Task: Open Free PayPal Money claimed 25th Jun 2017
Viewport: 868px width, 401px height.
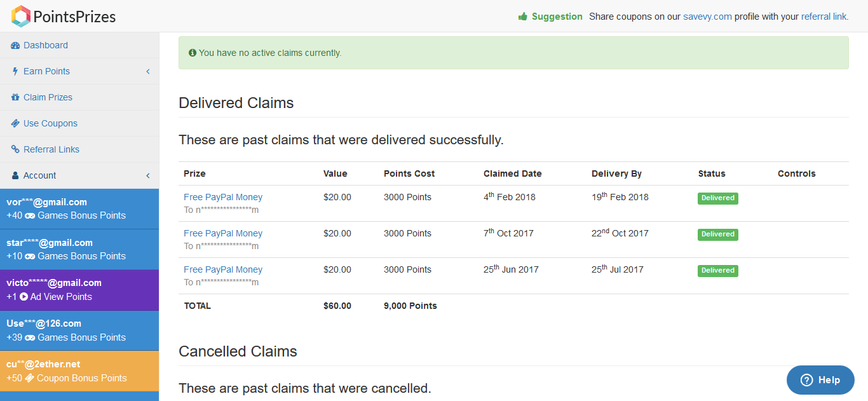Action: pyautogui.click(x=223, y=269)
